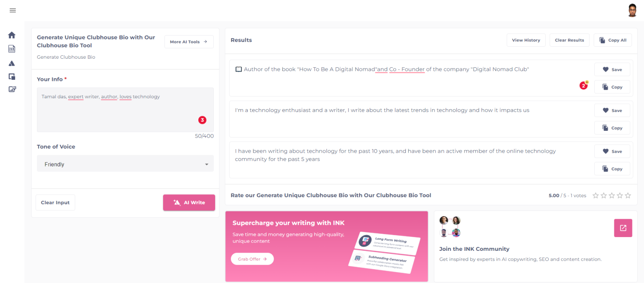Screen dimensions: 644x283
Task: Click Clear Results
Action: point(569,40)
